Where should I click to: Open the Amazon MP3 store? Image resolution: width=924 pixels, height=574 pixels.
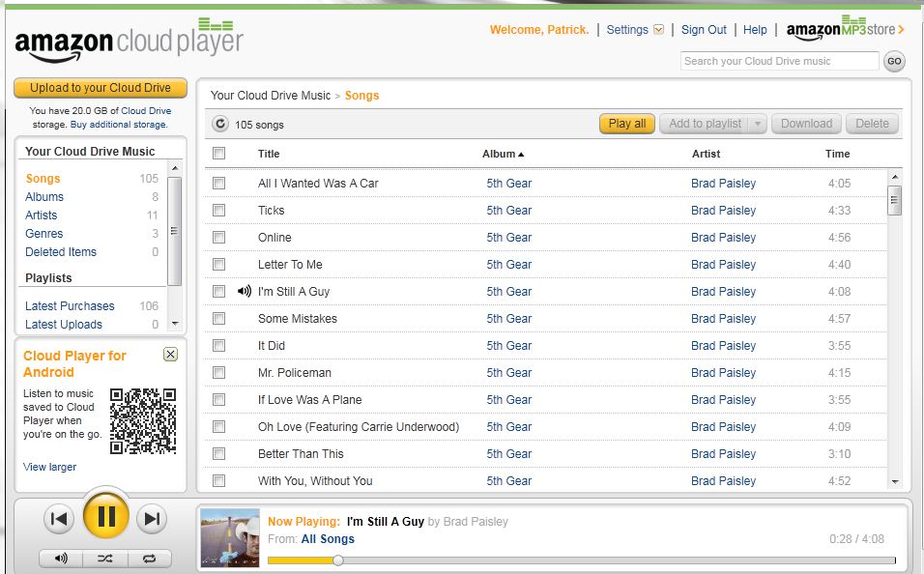pyautogui.click(x=845, y=29)
